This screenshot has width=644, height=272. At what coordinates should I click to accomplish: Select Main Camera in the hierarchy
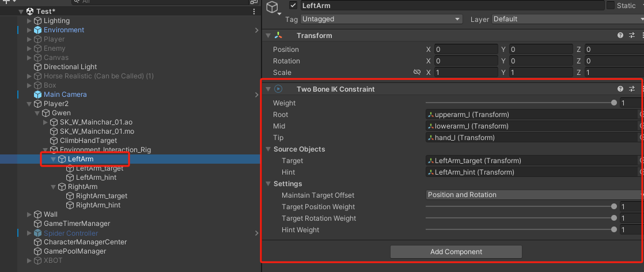[65, 95]
